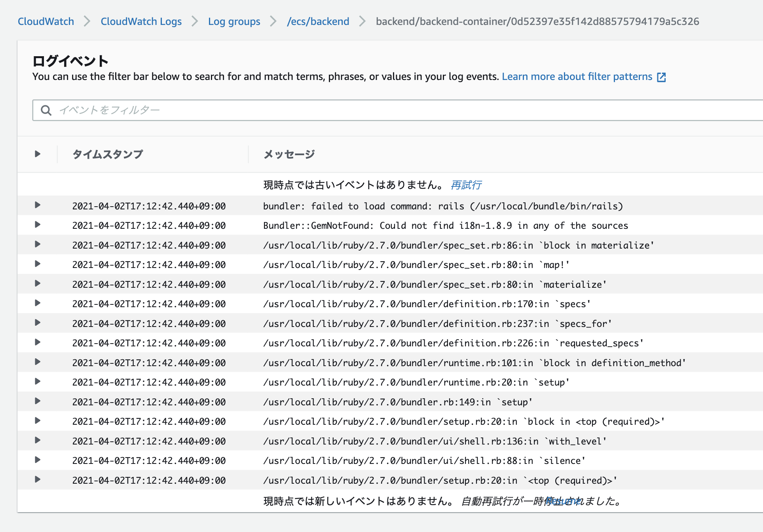
Task: Open 'Learn more about filter patterns'
Action: 577,76
